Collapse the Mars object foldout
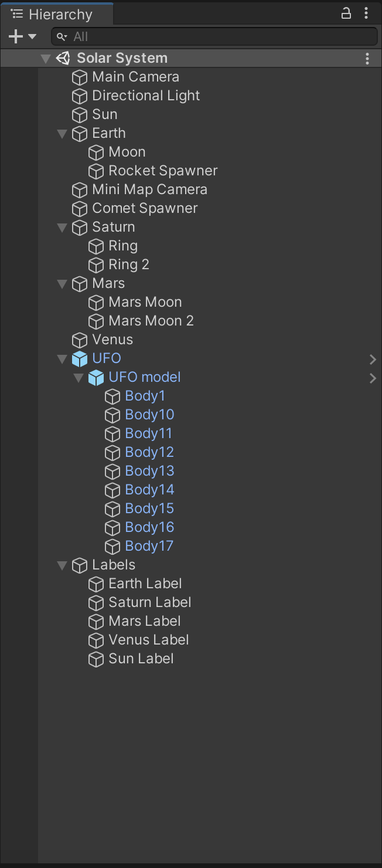The height and width of the screenshot is (868, 382). (x=62, y=284)
